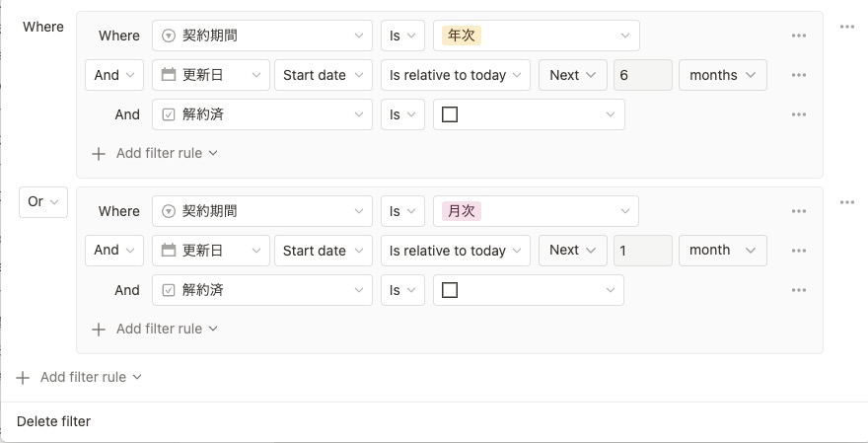The image size is (868, 443).
Task: Open the 契約期間 property selector in first group
Action: (x=262, y=36)
